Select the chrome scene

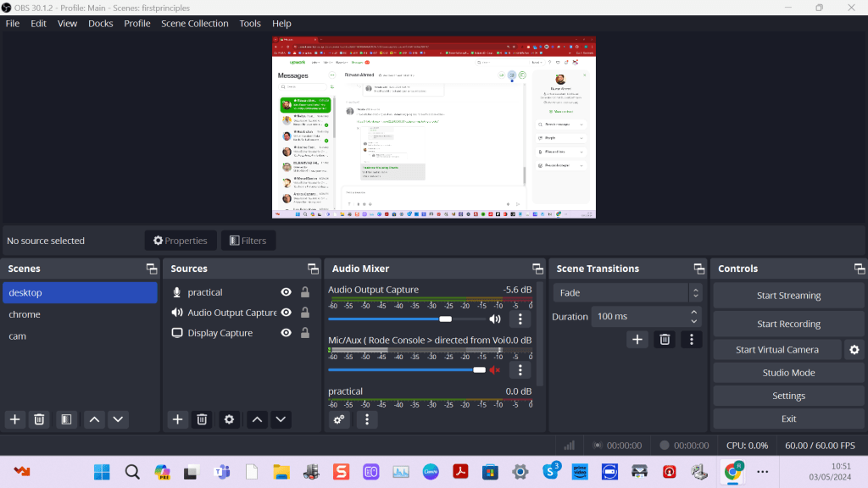tap(80, 314)
